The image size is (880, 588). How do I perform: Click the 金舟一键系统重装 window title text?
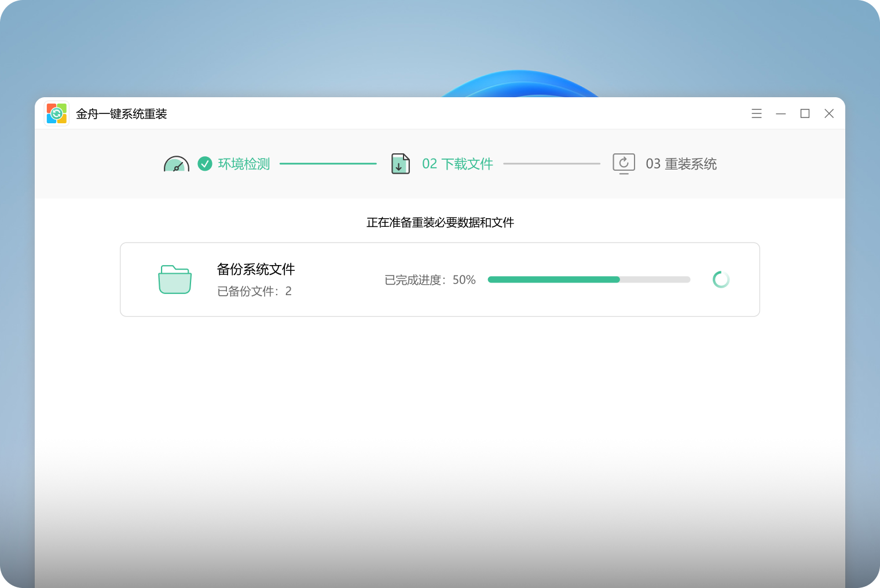tap(122, 114)
